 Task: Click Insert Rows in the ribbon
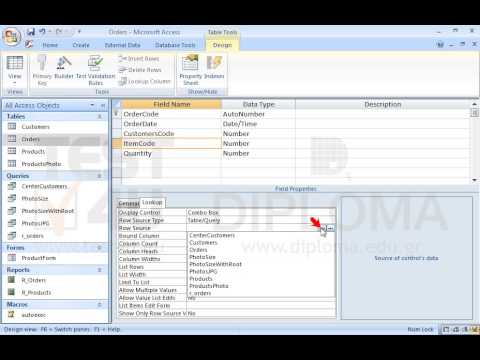click(x=139, y=59)
